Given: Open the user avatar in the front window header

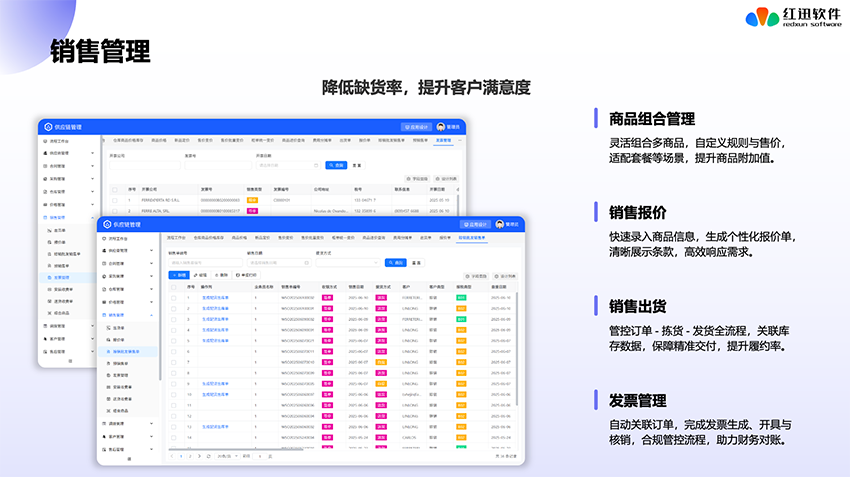Looking at the screenshot, I should [500, 225].
